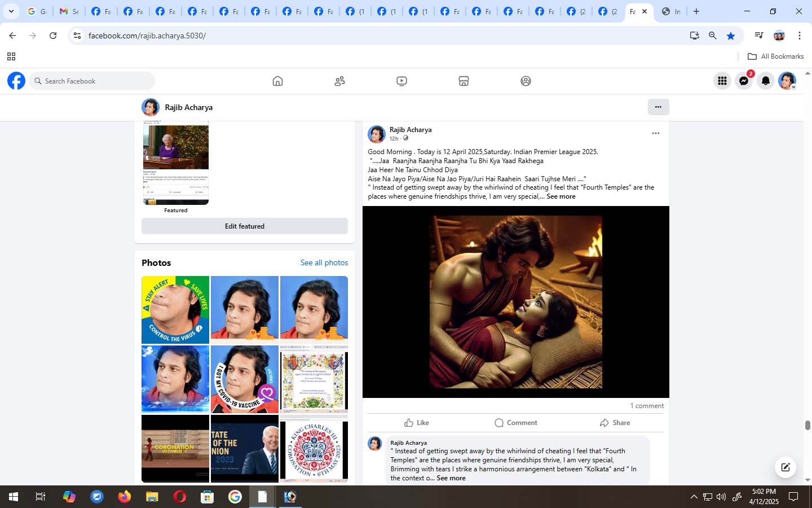Open the post's 12h timestamp link
Screen dimensions: 812x508
coord(394,138)
